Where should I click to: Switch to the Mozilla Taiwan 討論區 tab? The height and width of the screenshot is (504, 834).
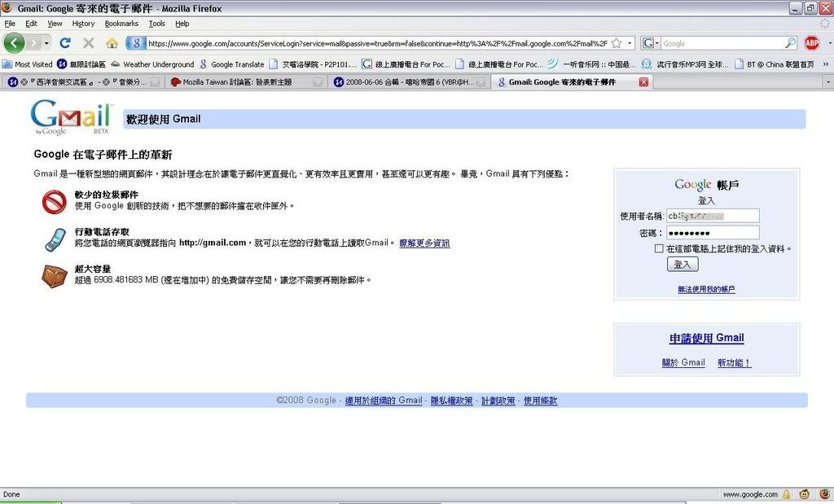click(245, 82)
